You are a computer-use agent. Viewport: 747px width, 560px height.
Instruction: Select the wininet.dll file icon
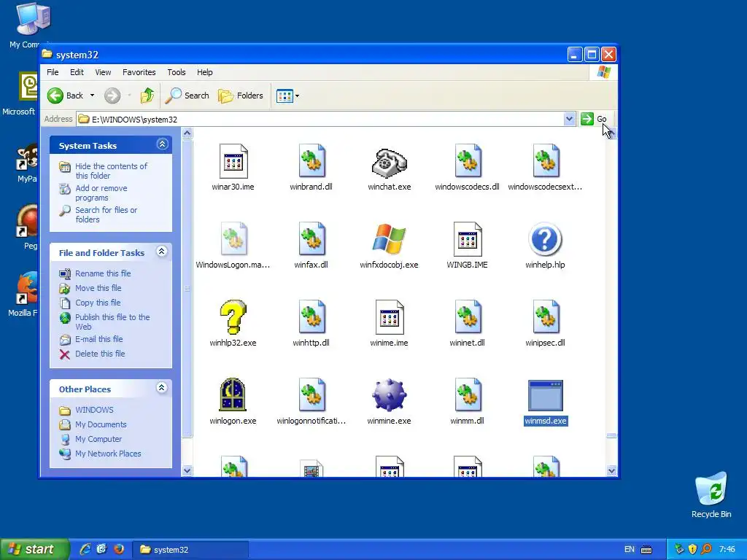tap(468, 317)
